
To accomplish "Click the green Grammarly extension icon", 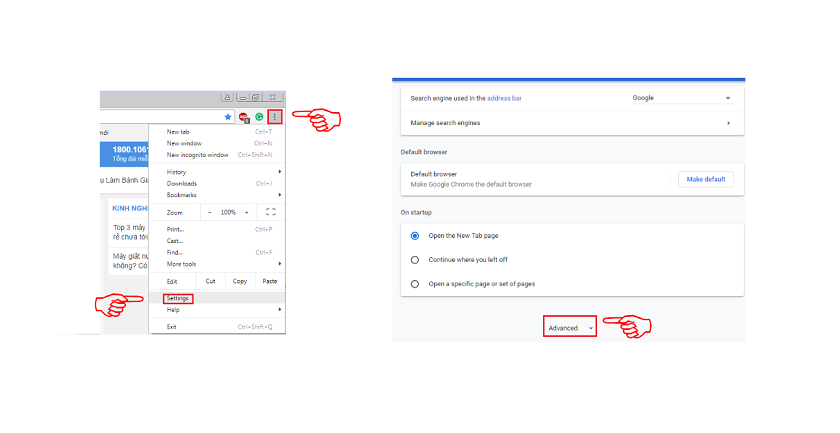I will [x=259, y=117].
